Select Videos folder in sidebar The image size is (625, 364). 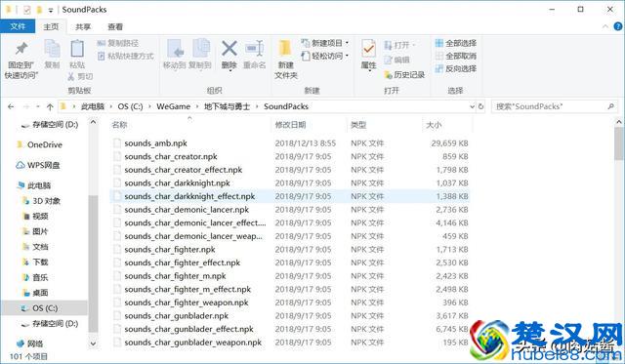pos(35,216)
